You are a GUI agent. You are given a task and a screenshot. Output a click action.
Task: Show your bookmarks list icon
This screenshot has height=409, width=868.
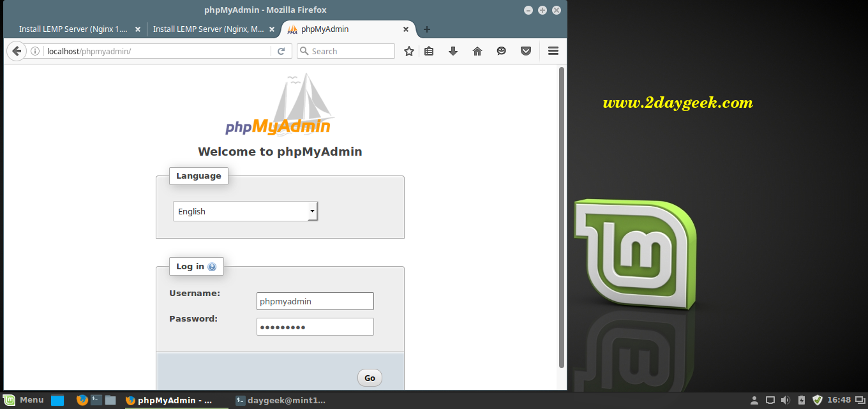click(429, 51)
